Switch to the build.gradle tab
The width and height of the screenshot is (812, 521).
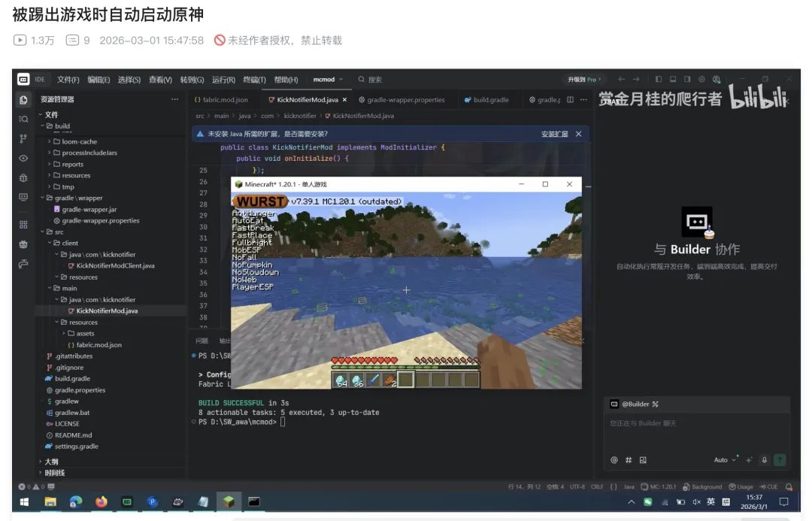pos(486,99)
